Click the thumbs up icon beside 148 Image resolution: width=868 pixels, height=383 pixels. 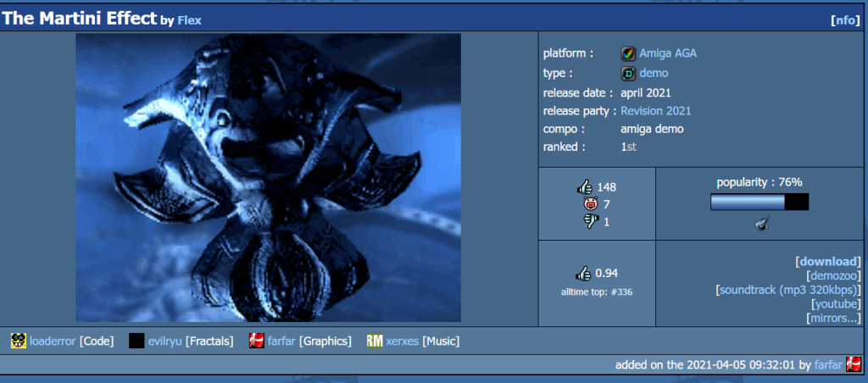pos(585,187)
